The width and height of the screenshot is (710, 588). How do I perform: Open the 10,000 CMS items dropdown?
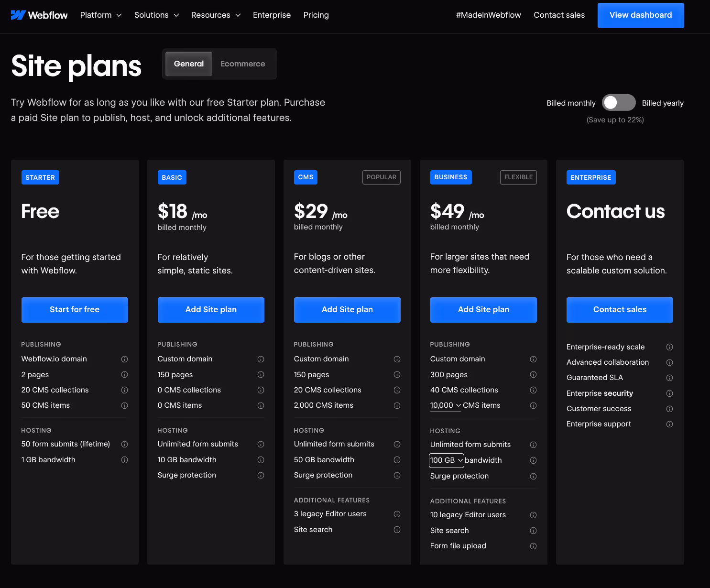(x=446, y=405)
